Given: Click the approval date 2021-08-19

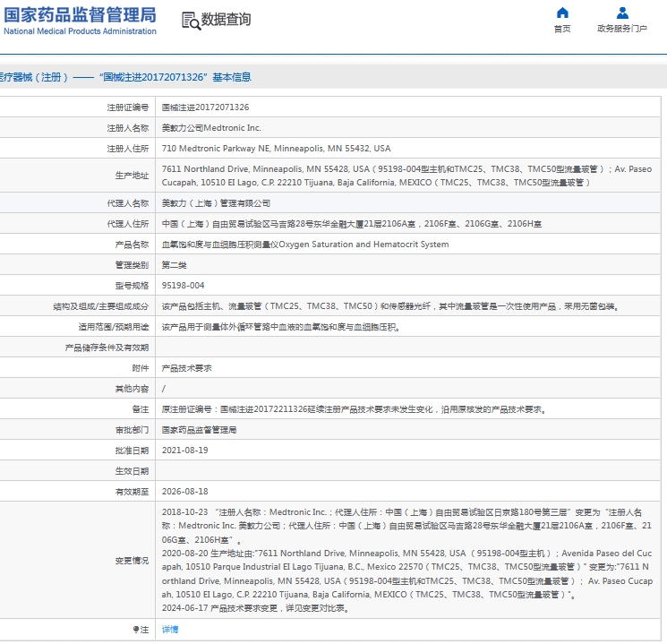Looking at the screenshot, I should coord(184,451).
